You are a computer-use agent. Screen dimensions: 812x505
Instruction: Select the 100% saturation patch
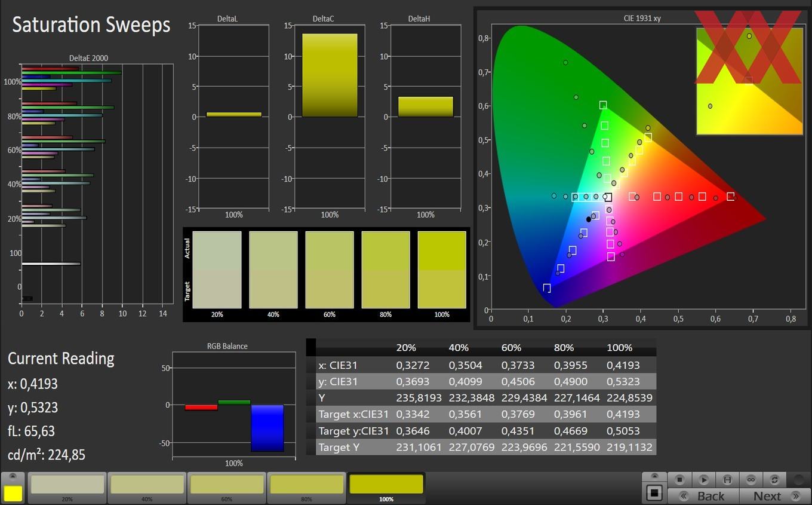pos(386,485)
